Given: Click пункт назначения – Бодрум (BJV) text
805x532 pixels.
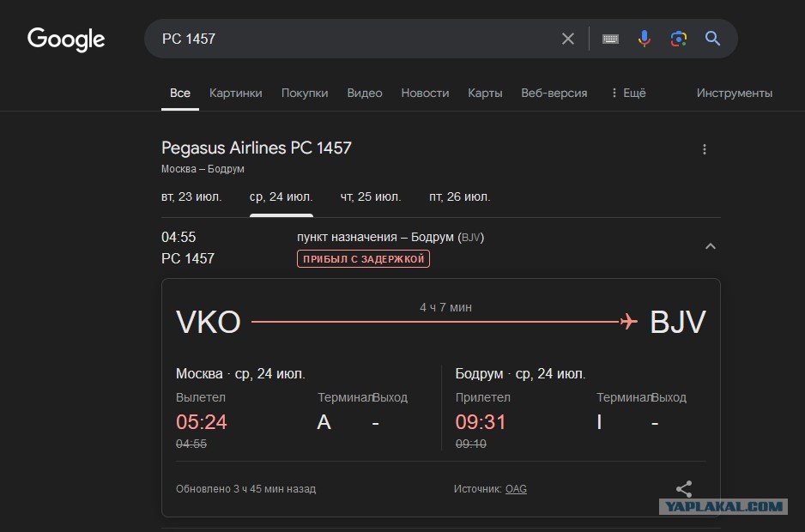Looking at the screenshot, I should [390, 237].
